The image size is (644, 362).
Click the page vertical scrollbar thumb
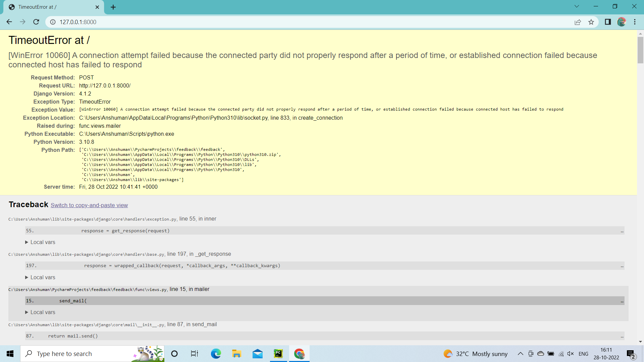(x=640, y=50)
